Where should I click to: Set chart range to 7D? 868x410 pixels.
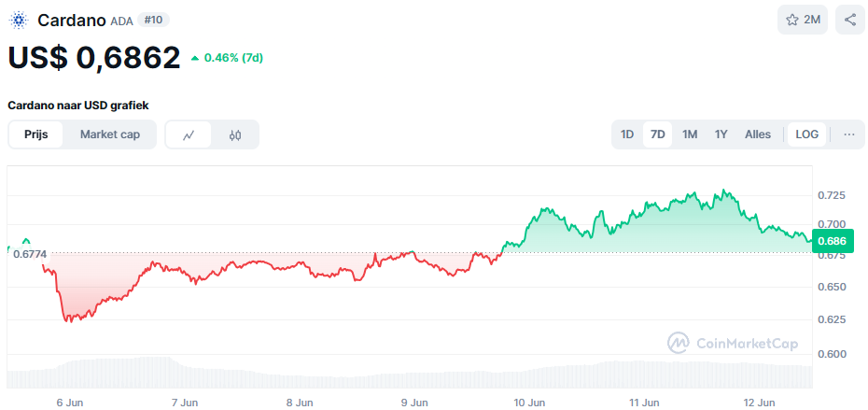click(658, 134)
